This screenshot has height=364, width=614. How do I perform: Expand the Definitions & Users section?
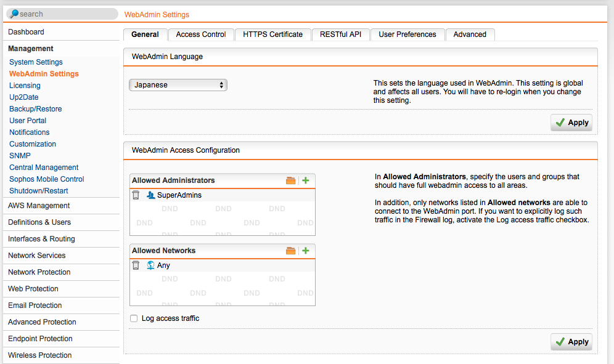coord(39,222)
